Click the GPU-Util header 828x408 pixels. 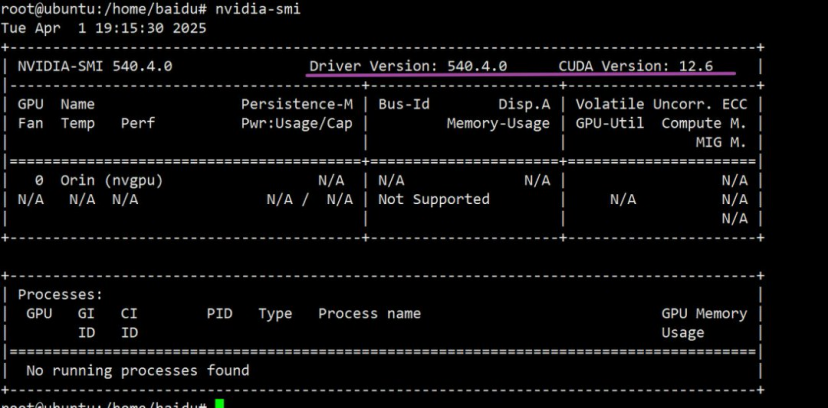click(610, 124)
